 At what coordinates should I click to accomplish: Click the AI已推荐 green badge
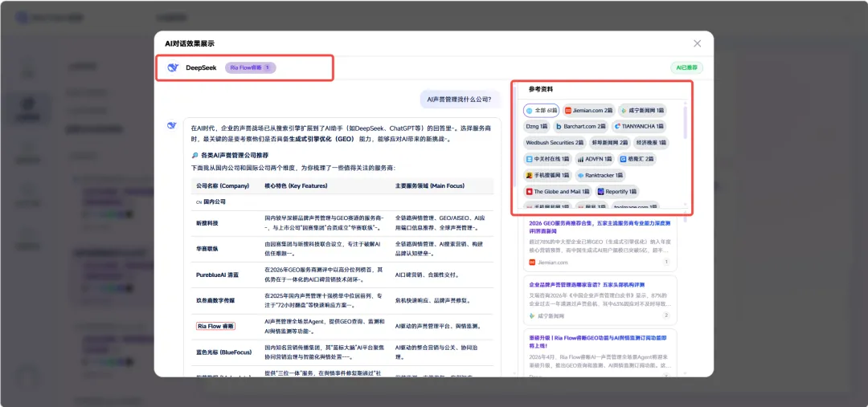click(686, 68)
